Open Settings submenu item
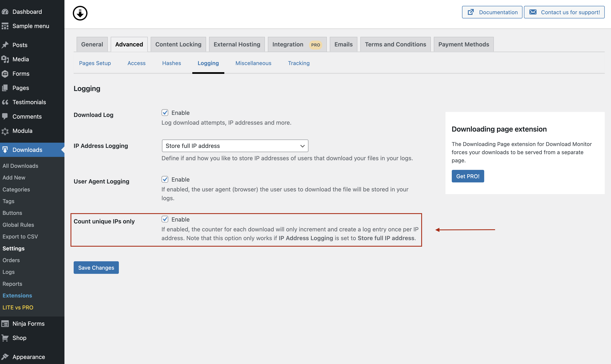The height and width of the screenshot is (364, 611). click(x=13, y=249)
